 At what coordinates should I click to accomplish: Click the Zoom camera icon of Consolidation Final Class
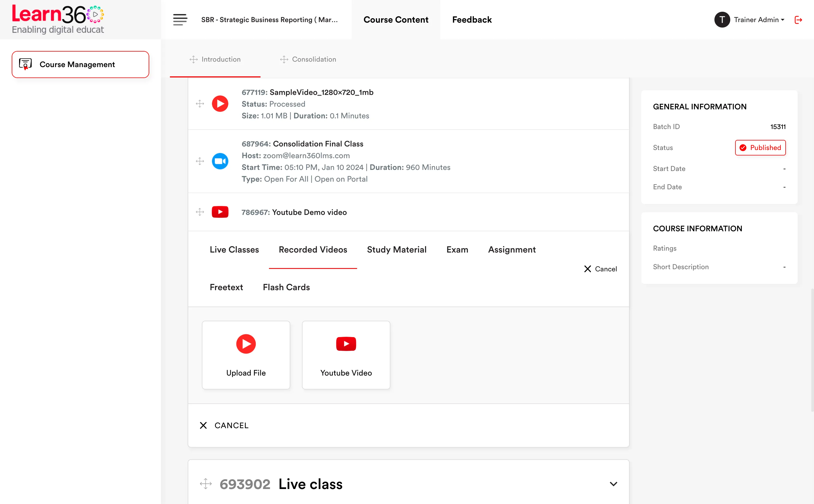tap(220, 161)
